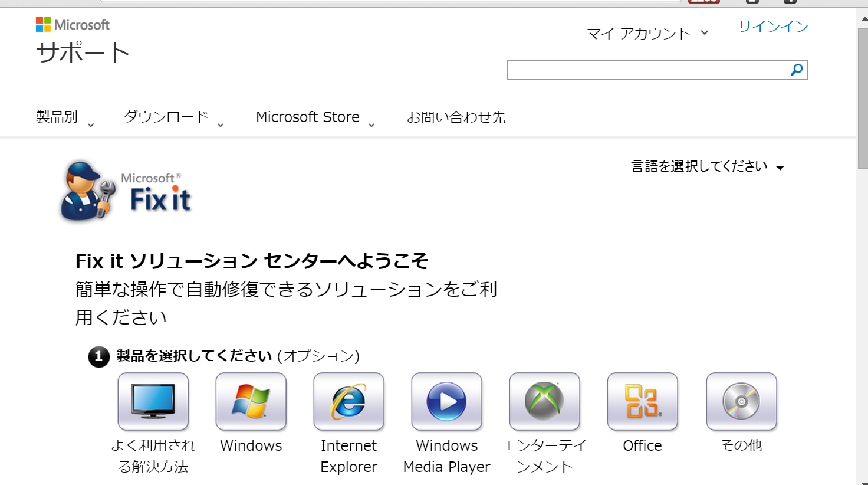Click the search magnifier icon
868x485 pixels.
pyautogui.click(x=797, y=70)
